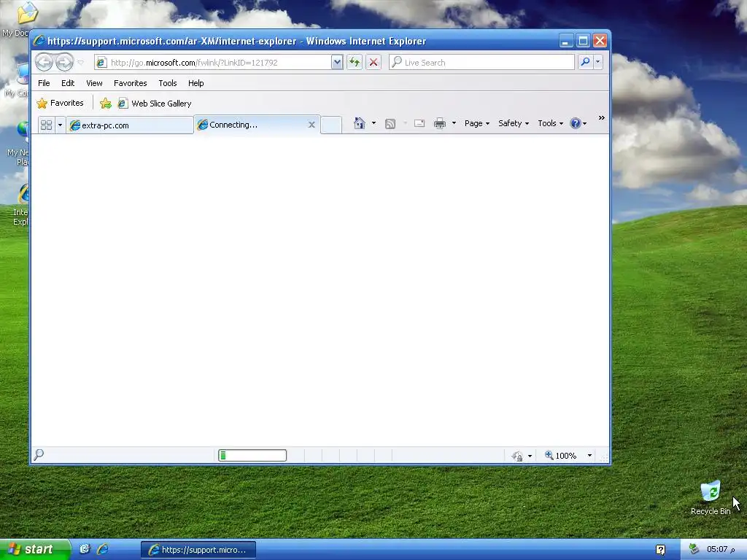Click the Read Mail envelope icon

[419, 123]
